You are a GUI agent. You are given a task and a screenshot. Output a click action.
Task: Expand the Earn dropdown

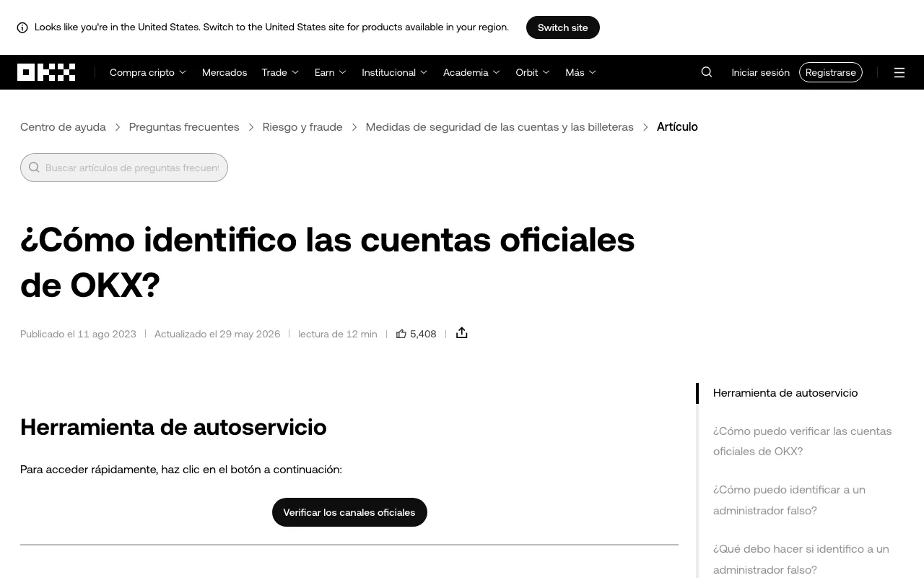(331, 72)
